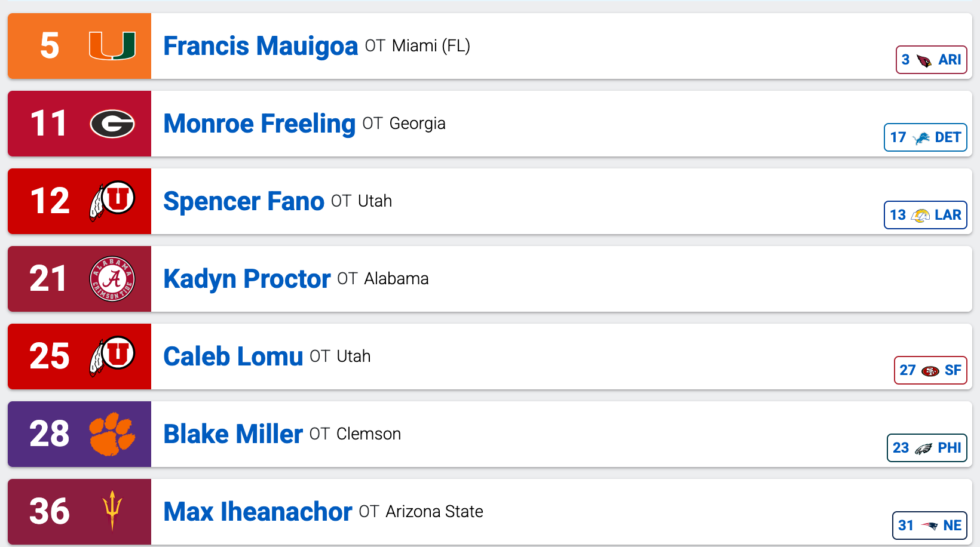Viewport: 980px width, 547px height.
Task: Click the Georgia Bulldogs G logo
Action: pos(112,124)
